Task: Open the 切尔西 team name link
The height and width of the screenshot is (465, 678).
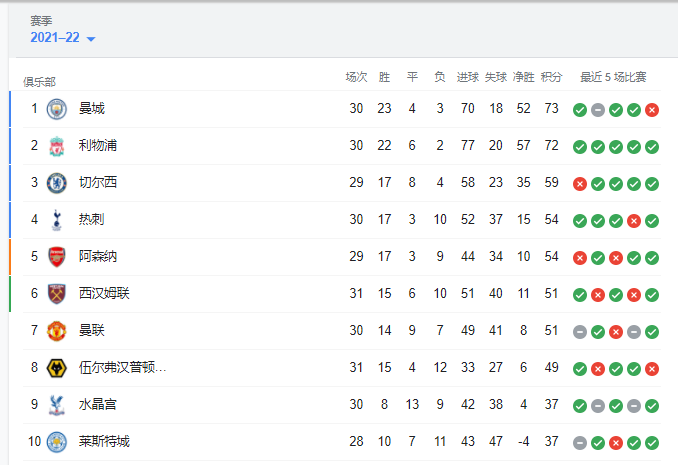Action: click(98, 182)
